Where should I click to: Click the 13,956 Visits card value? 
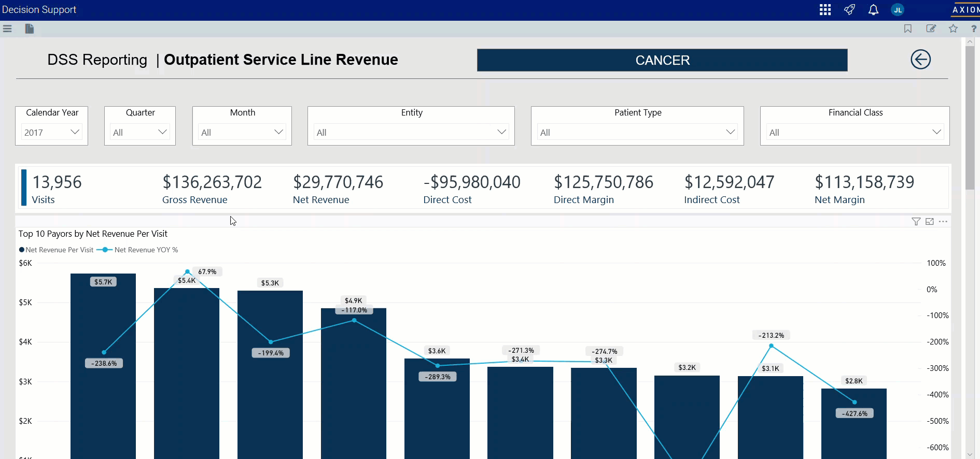(x=57, y=182)
